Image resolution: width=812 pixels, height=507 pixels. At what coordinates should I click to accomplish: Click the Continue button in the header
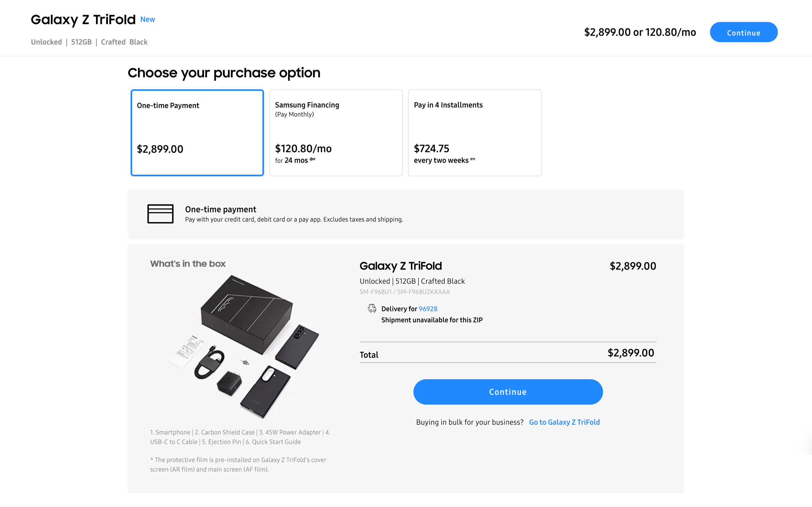click(x=743, y=32)
